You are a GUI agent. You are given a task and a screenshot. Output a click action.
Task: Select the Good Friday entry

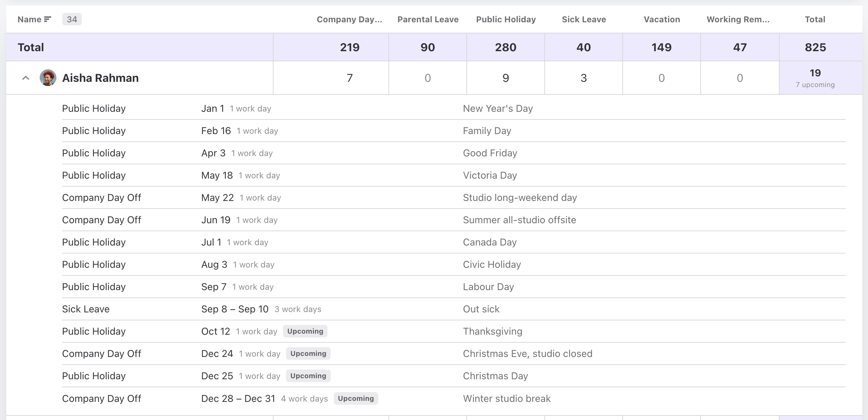coord(454,153)
